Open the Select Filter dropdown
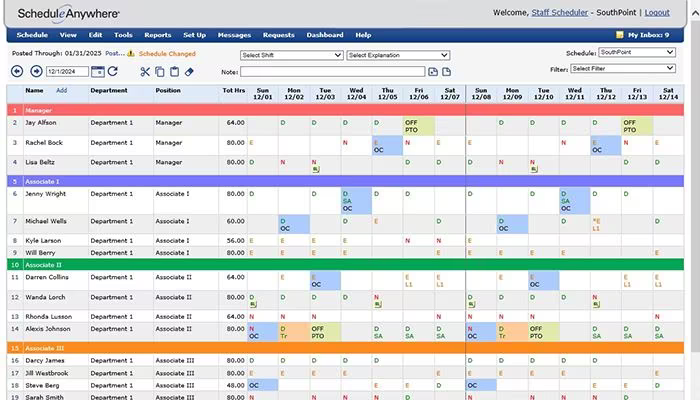The width and height of the screenshot is (700, 400). pyautogui.click(x=623, y=68)
